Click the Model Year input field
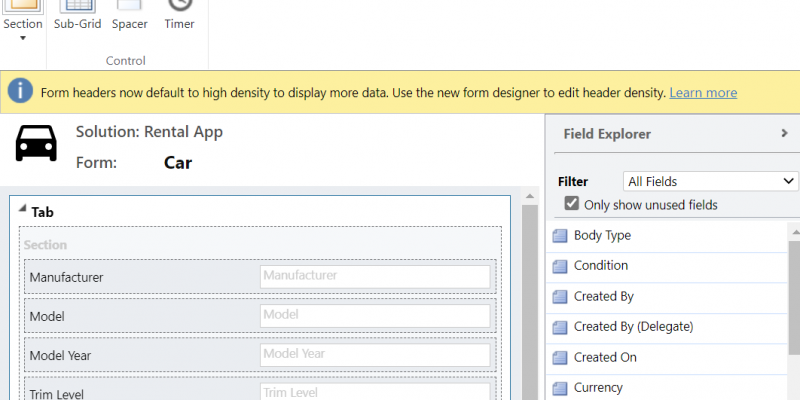Screen dimensions: 800x400 click(x=375, y=355)
